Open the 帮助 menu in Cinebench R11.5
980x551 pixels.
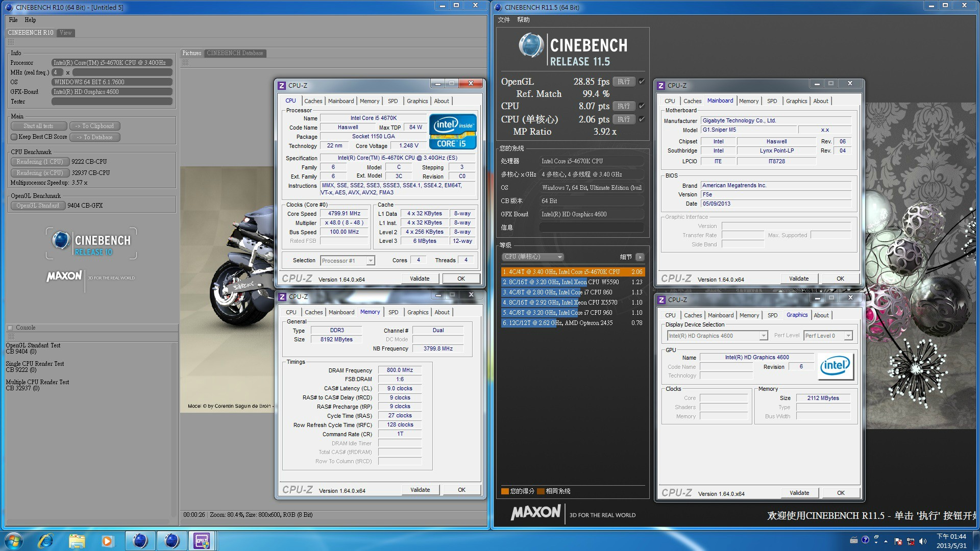[523, 20]
